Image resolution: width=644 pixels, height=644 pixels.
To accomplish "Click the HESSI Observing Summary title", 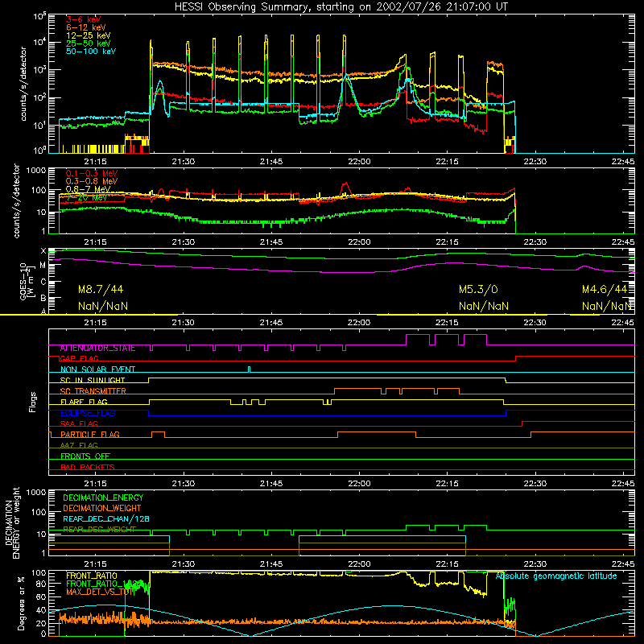I will click(341, 7).
